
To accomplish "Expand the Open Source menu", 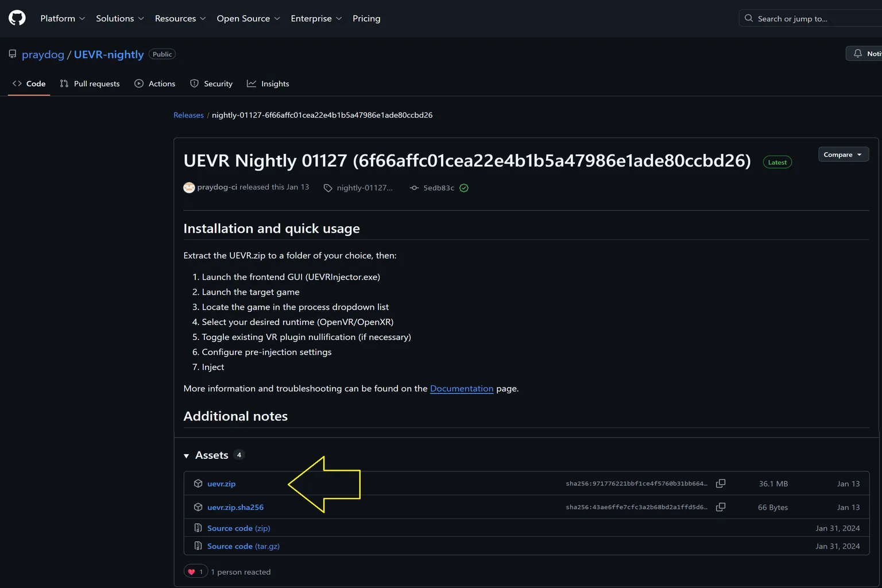I will click(249, 18).
